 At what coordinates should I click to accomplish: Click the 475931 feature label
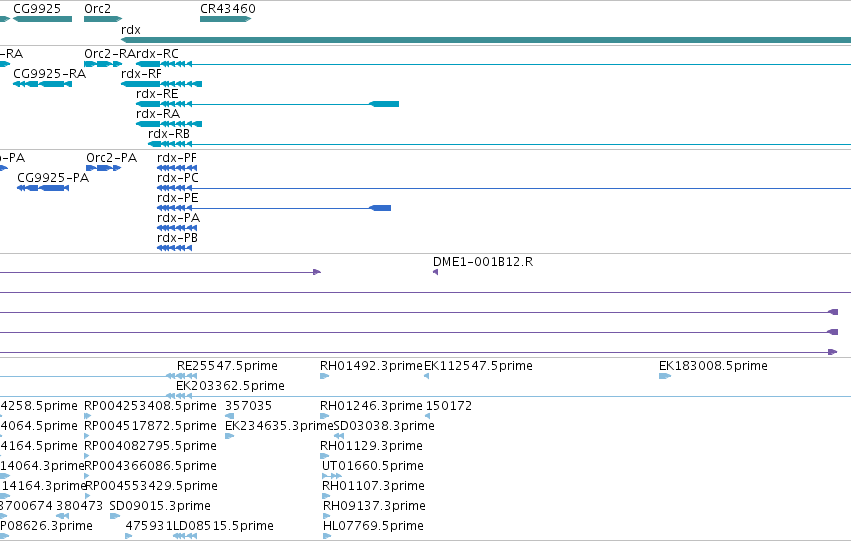(149, 526)
